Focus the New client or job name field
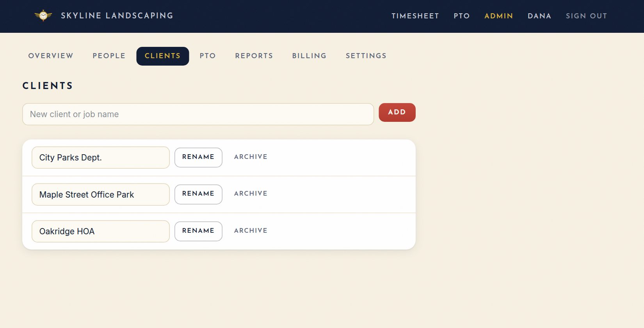This screenshot has height=328, width=644. 198,114
